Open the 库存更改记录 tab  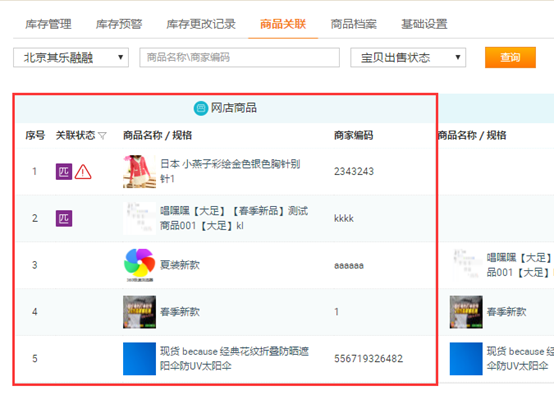click(x=201, y=24)
